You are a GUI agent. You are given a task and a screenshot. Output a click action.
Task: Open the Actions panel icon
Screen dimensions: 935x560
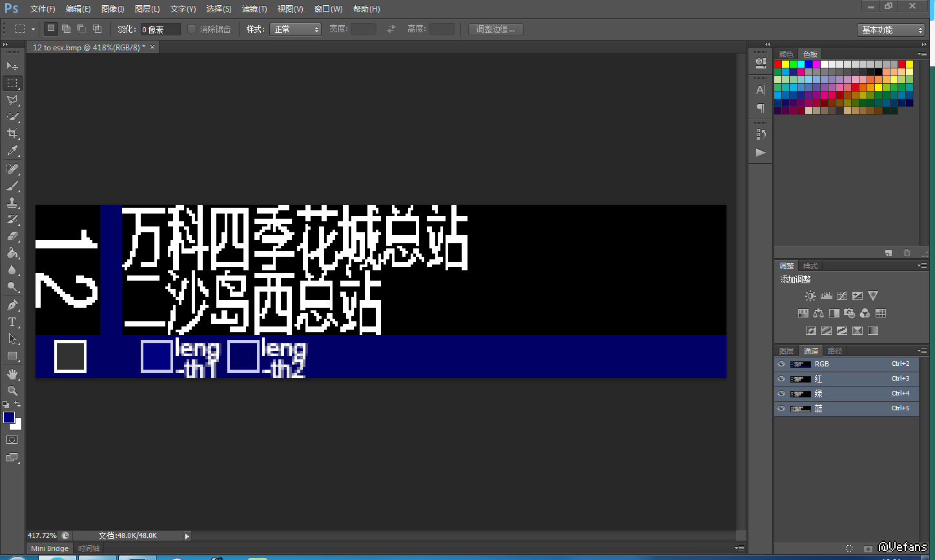tap(761, 153)
